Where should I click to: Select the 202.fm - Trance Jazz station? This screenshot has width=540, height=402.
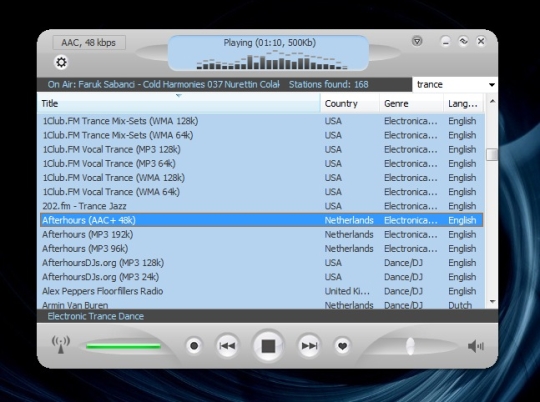262,206
